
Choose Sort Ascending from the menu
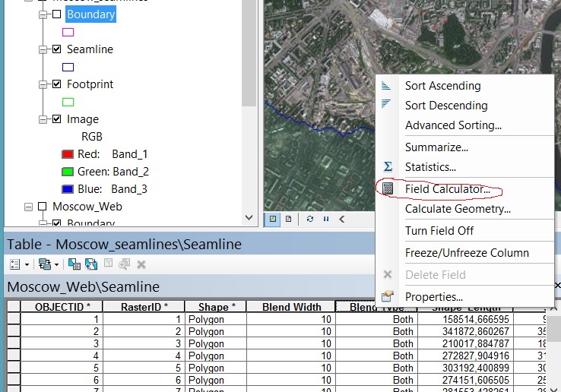pos(443,86)
